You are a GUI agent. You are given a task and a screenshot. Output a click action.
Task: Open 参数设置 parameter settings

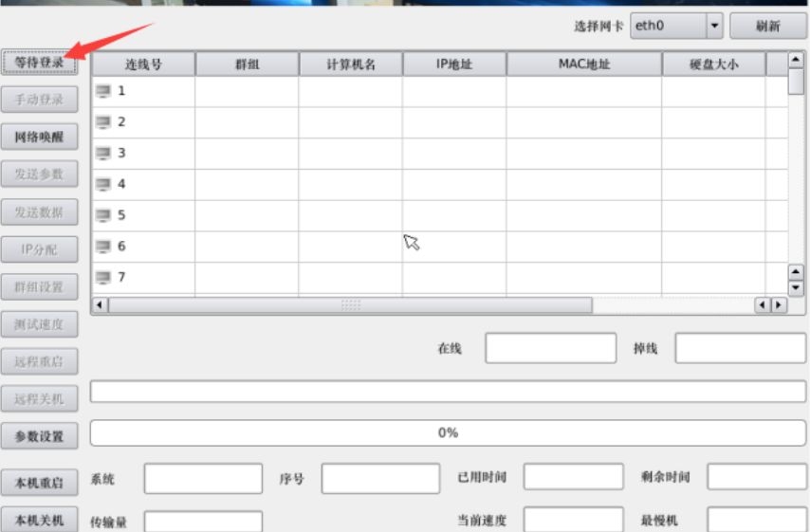click(x=39, y=436)
